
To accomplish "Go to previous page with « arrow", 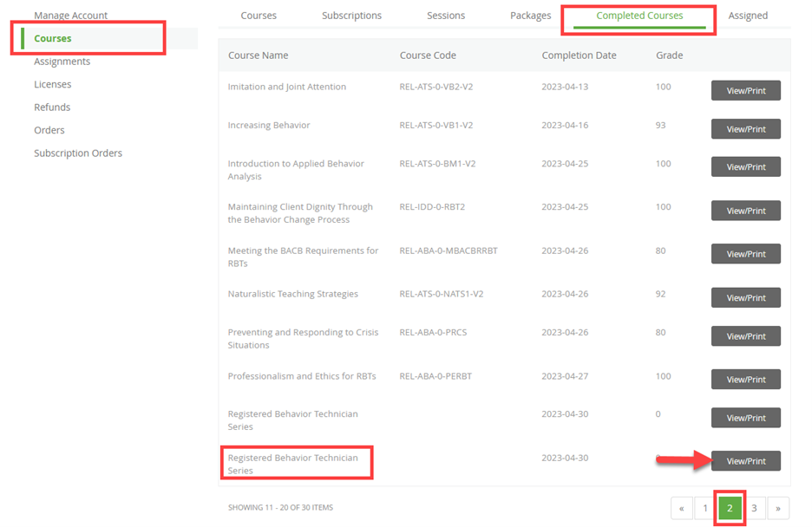I will (x=682, y=509).
